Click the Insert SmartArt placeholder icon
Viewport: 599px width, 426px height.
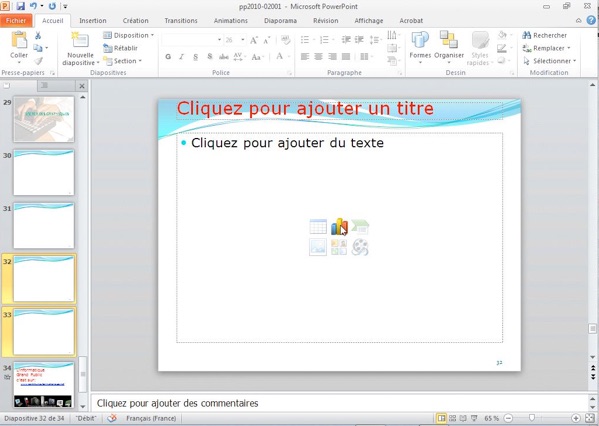[360, 227]
